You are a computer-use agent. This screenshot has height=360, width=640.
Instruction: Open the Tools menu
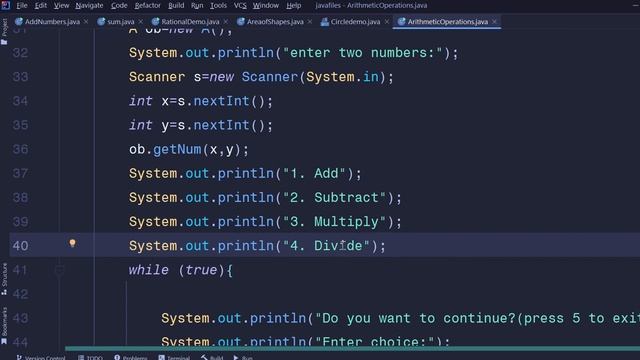coord(218,5)
